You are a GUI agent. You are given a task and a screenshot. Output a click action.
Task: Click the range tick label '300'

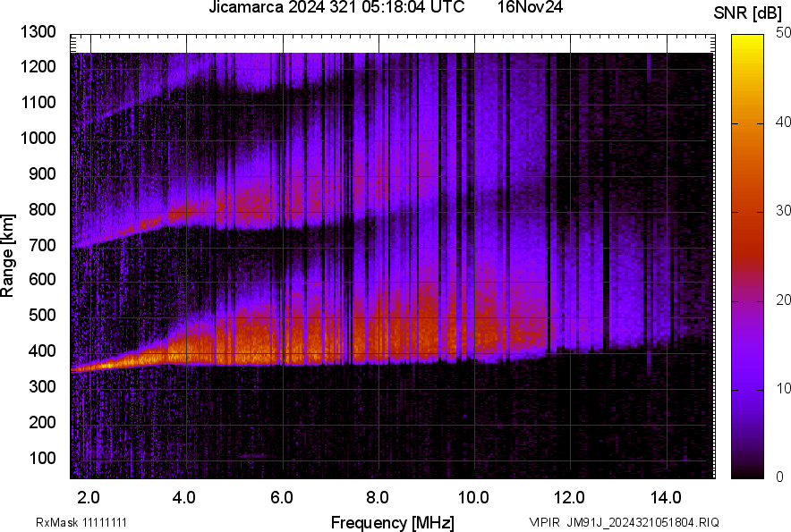[43, 386]
